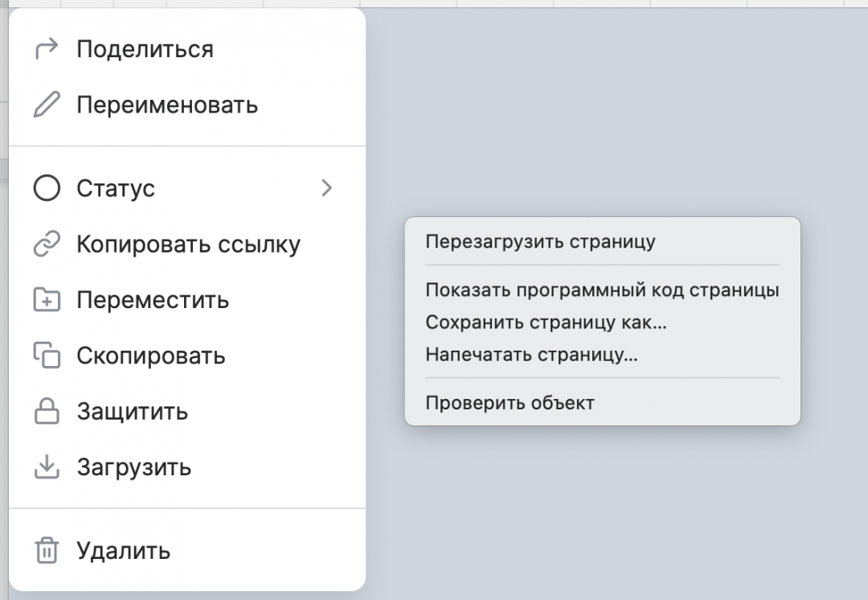Click the circle icon beside Статус
The image size is (868, 600).
tap(48, 188)
